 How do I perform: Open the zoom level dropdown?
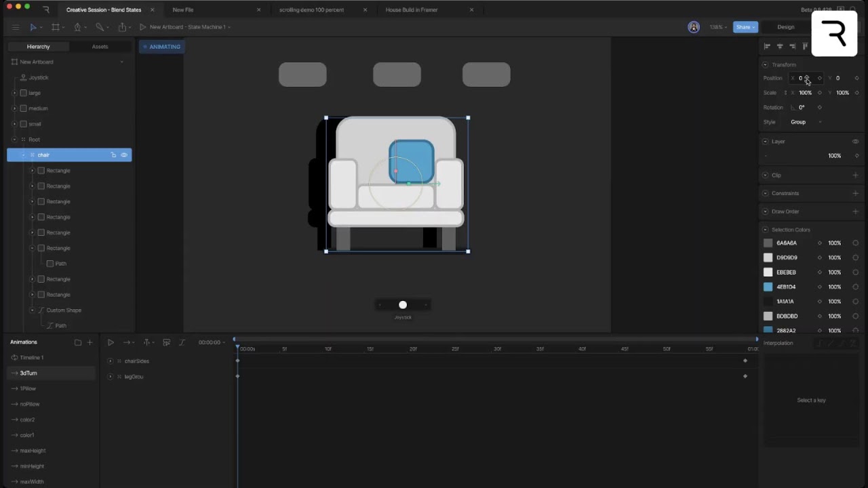pos(718,27)
